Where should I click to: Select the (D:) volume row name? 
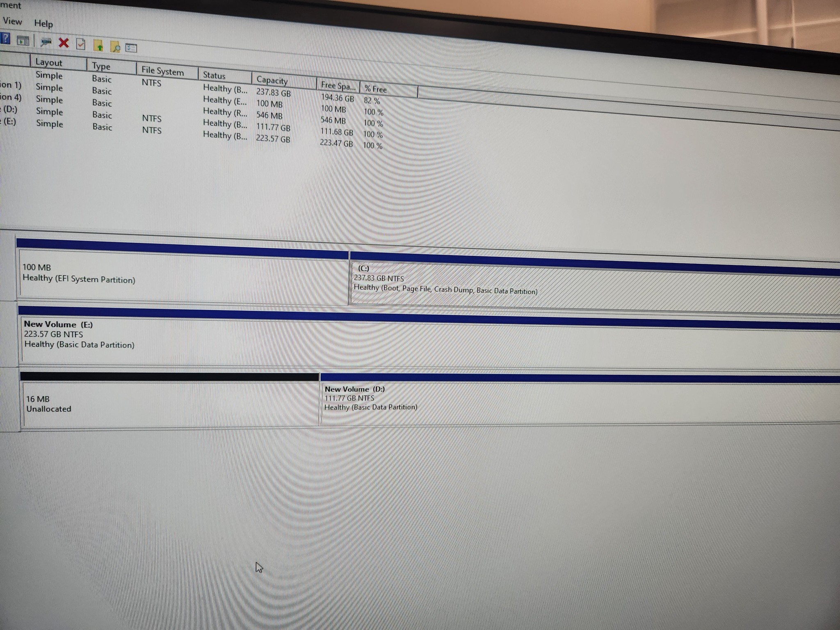click(9, 109)
